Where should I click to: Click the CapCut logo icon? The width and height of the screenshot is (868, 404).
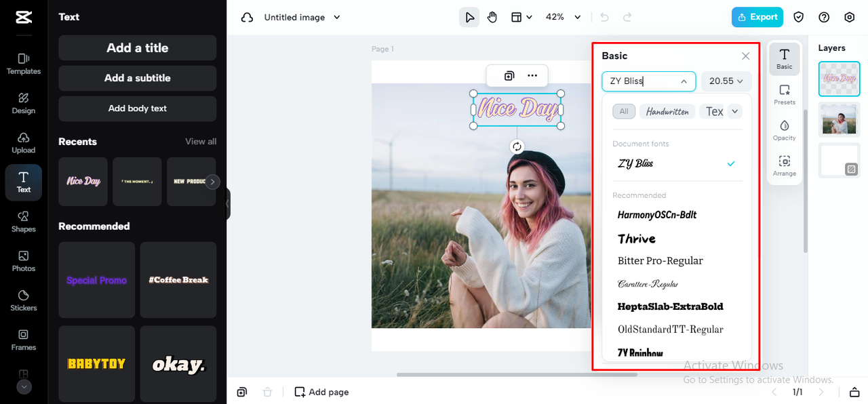tap(24, 18)
